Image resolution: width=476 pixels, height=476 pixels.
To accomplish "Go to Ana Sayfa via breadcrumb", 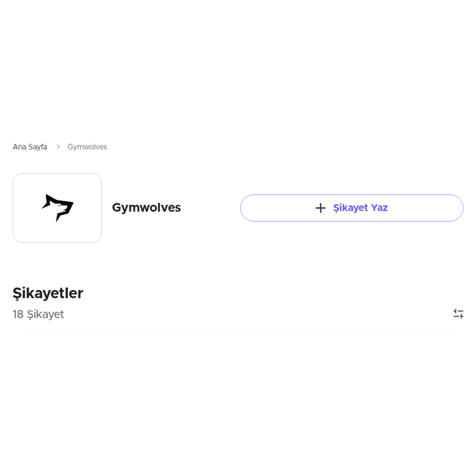I will point(30,147).
